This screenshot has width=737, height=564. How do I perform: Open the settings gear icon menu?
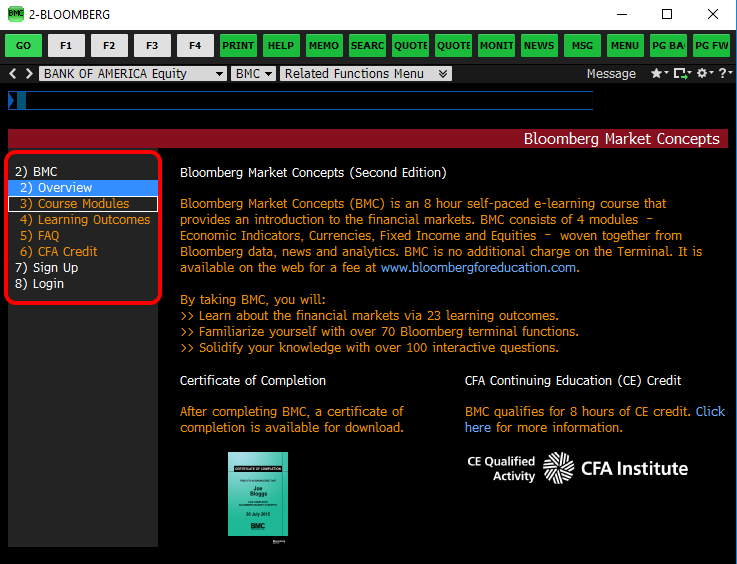(x=705, y=73)
